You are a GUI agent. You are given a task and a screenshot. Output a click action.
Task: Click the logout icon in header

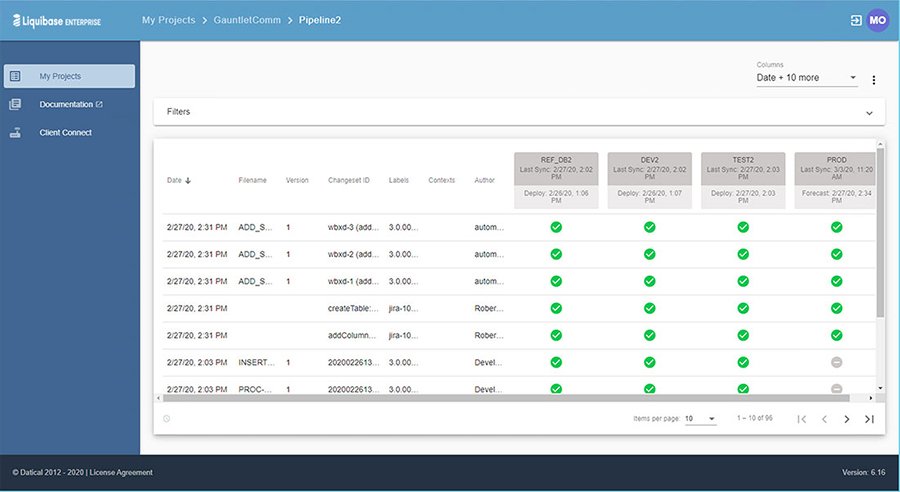[856, 20]
